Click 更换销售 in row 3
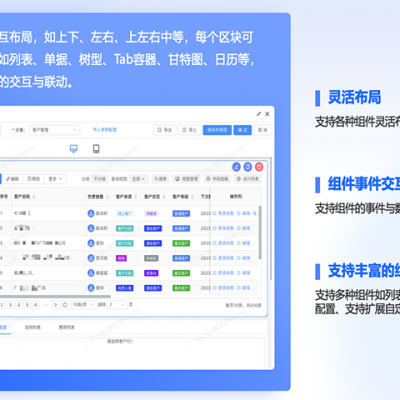400x400 pixels. click(224, 243)
